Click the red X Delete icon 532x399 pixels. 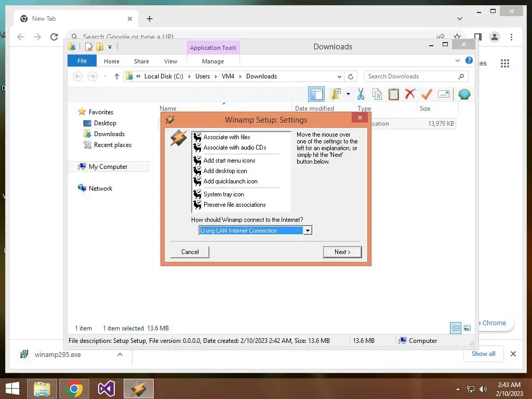pos(410,94)
